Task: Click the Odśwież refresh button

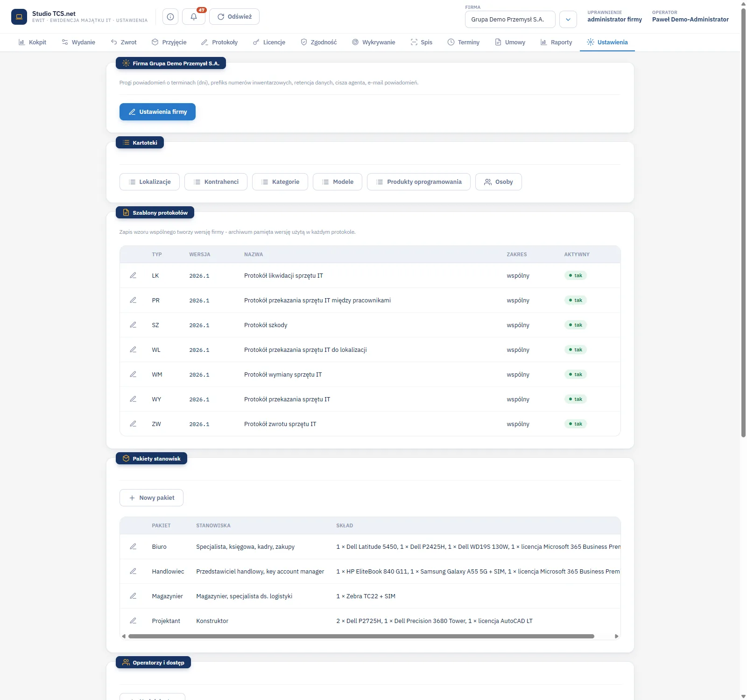Action: click(x=234, y=17)
